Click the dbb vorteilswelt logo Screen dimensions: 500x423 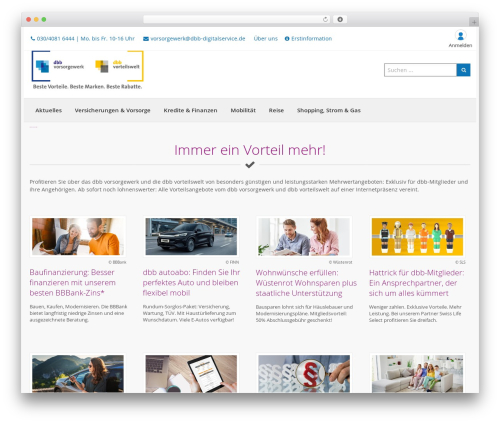click(119, 66)
